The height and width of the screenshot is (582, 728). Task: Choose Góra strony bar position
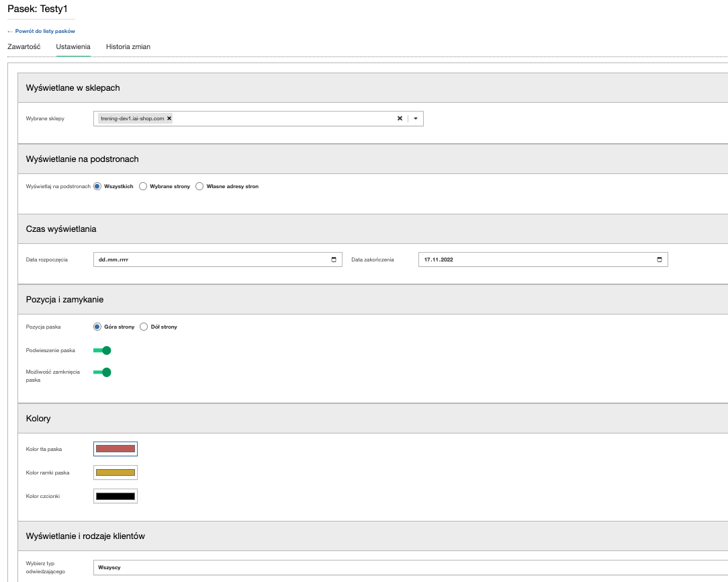(x=97, y=327)
